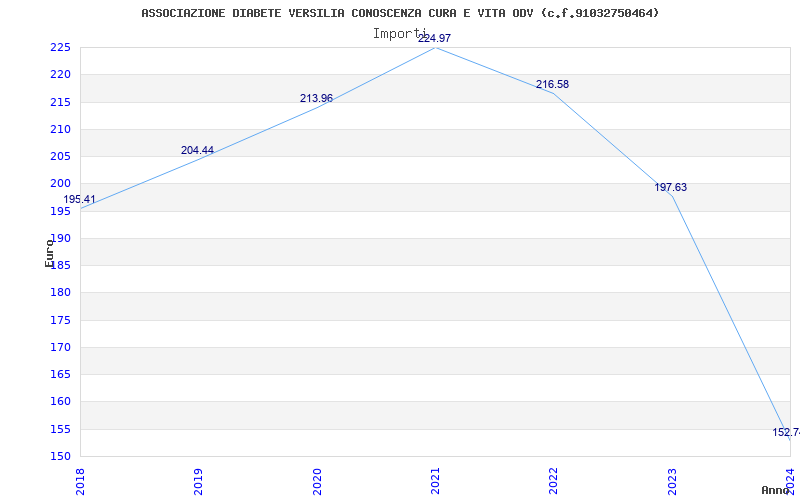
Task: Click the Euro y-axis label
Action: (x=49, y=254)
